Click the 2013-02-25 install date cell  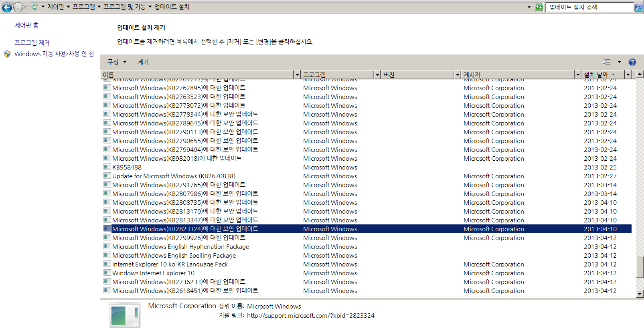click(x=600, y=167)
